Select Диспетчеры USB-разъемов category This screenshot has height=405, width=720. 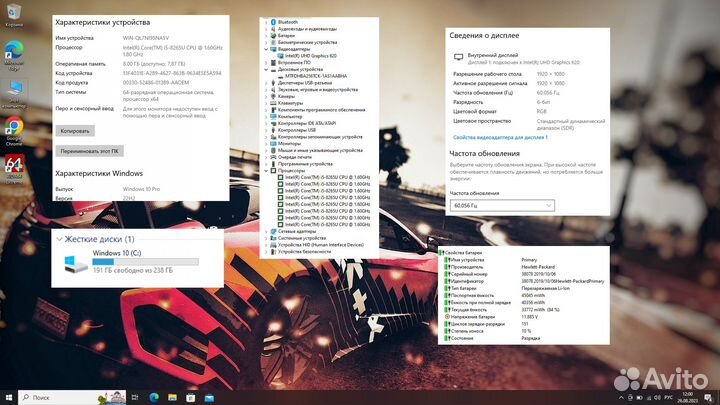tap(305, 83)
